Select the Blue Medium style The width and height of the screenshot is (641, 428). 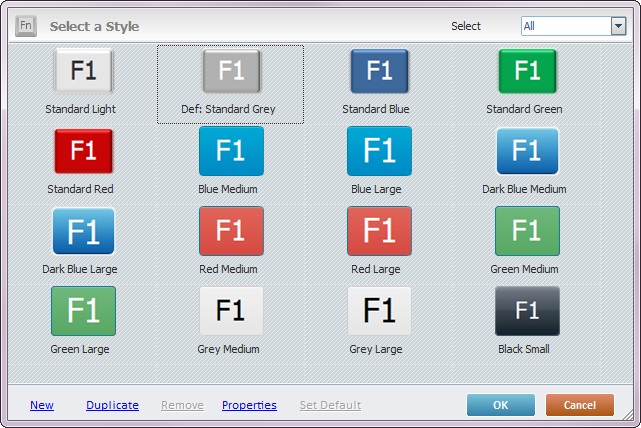[231, 152]
